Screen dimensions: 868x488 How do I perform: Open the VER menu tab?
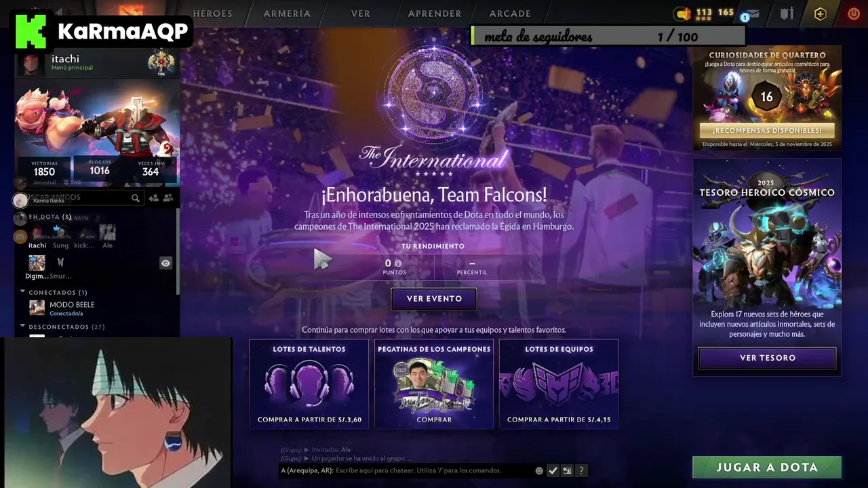tap(360, 14)
